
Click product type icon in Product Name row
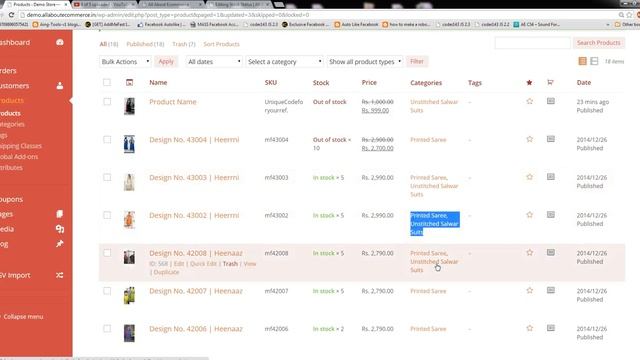551,101
